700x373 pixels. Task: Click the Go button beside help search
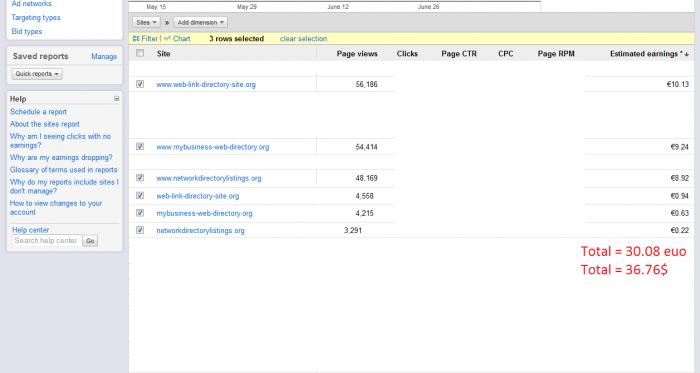click(x=90, y=241)
